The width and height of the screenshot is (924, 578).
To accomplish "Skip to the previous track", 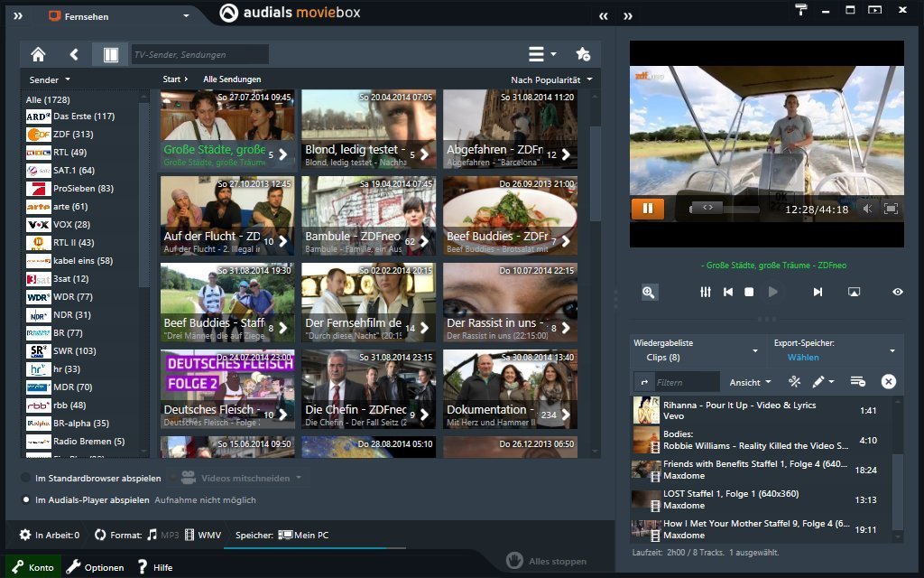I will point(728,292).
